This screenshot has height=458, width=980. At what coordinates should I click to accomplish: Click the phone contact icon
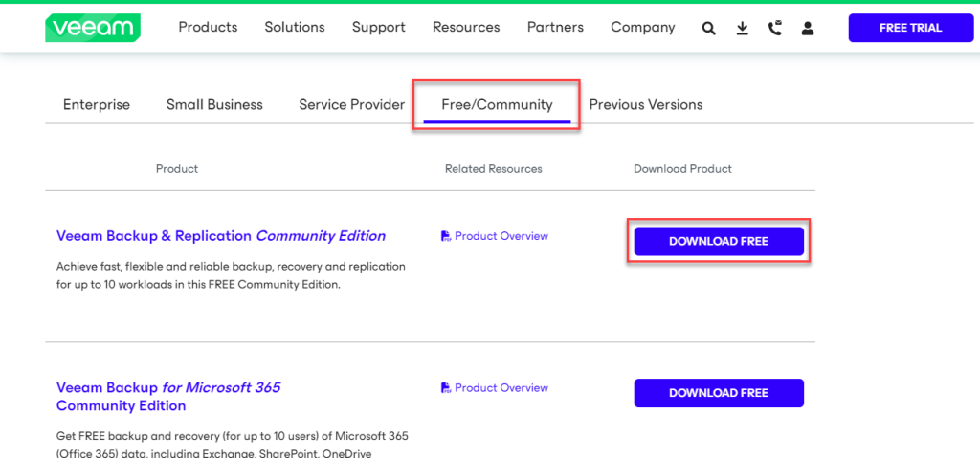pyautogui.click(x=774, y=29)
